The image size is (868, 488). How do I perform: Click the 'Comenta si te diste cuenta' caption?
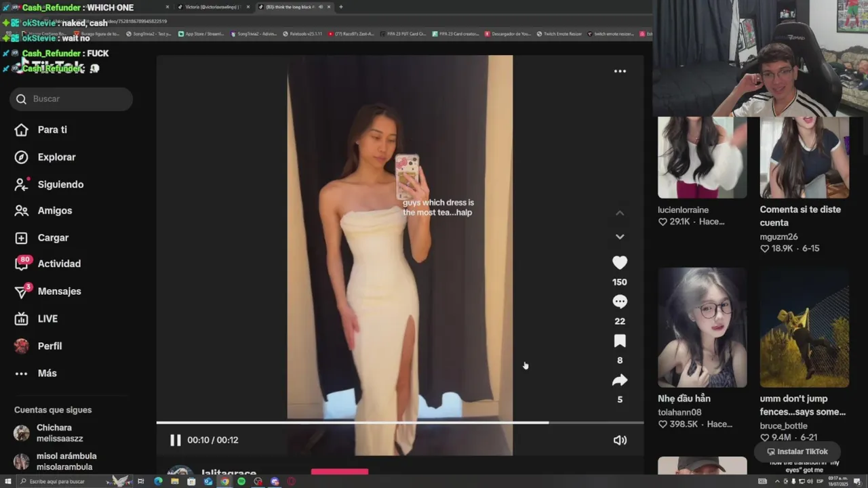tap(800, 216)
